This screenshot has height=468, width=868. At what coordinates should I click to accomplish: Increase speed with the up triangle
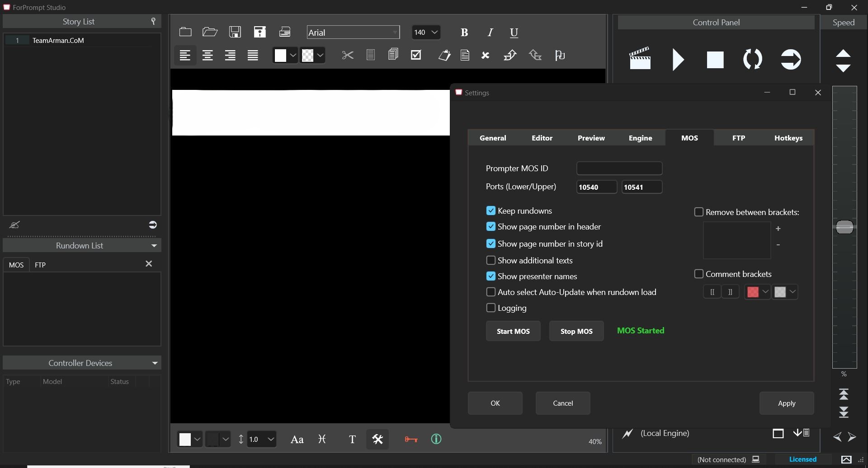(843, 53)
